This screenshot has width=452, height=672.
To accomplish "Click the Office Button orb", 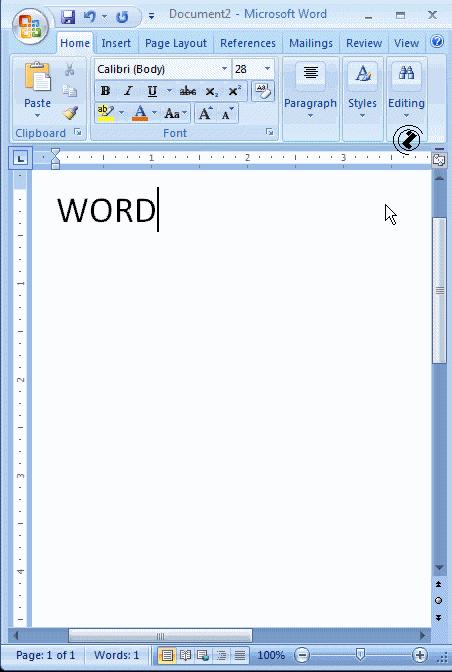I will pyautogui.click(x=30, y=26).
